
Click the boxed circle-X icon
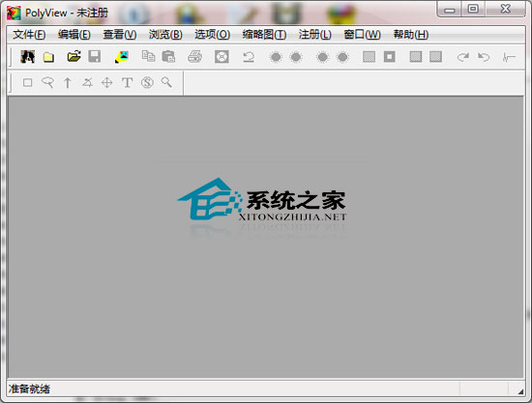coord(222,57)
